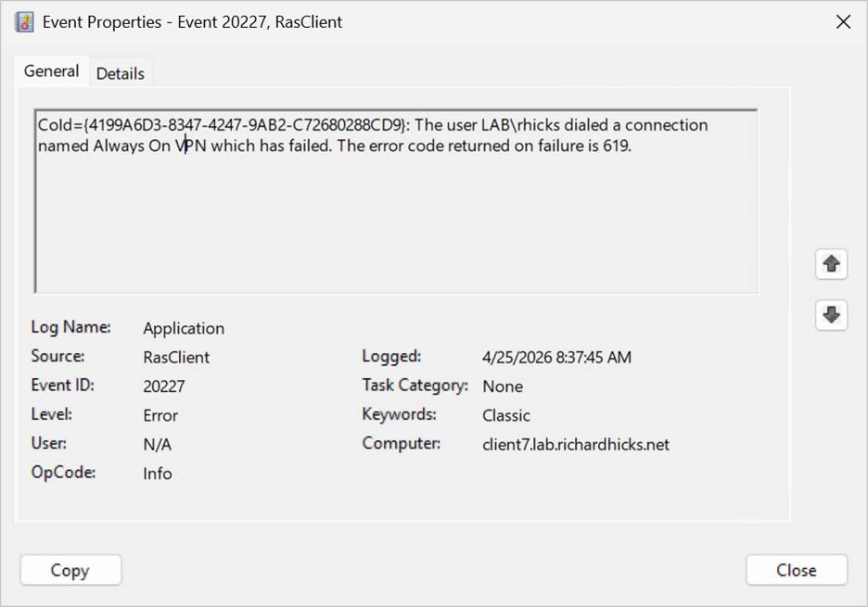
Task: Click the Close button at bottom right
Action: [x=796, y=570]
